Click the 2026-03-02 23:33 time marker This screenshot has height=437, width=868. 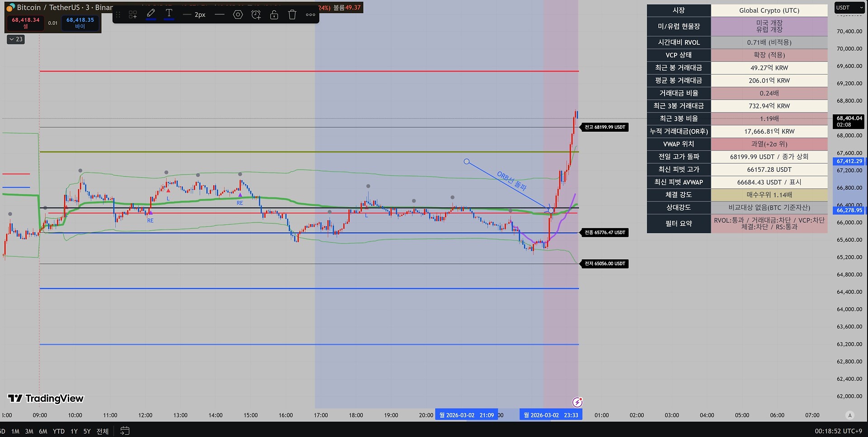click(551, 415)
